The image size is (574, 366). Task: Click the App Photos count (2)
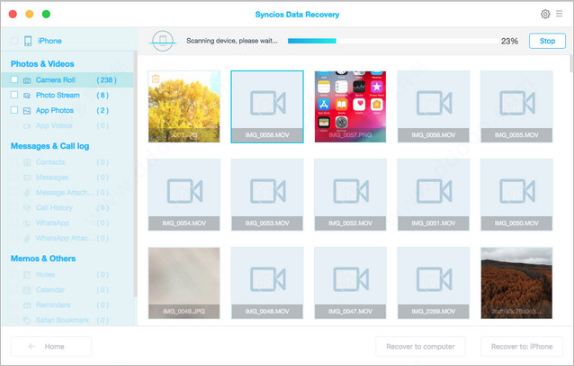coord(102,110)
